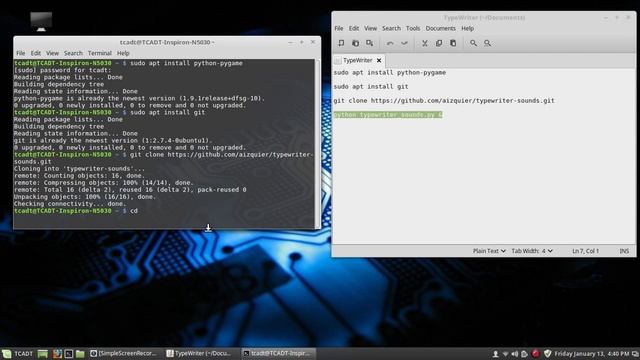Close the TypeWriter document tab
This screenshot has height=360, width=640.
[x=379, y=60]
